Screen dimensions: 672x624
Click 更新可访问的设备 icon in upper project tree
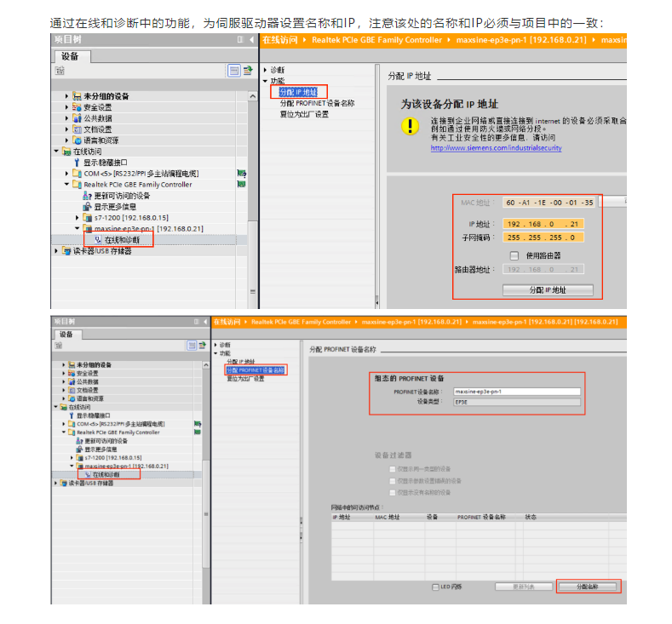tap(87, 196)
